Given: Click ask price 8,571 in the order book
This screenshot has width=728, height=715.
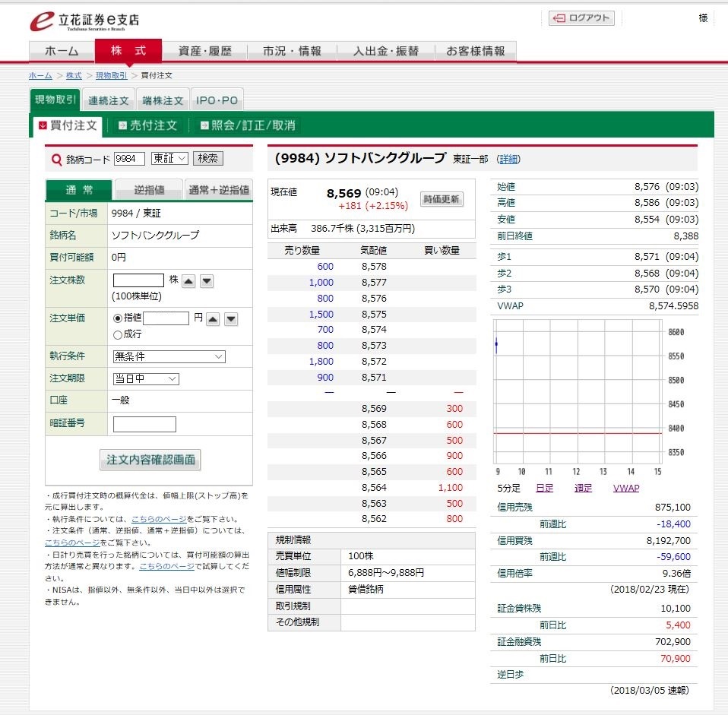Looking at the screenshot, I should [x=374, y=378].
